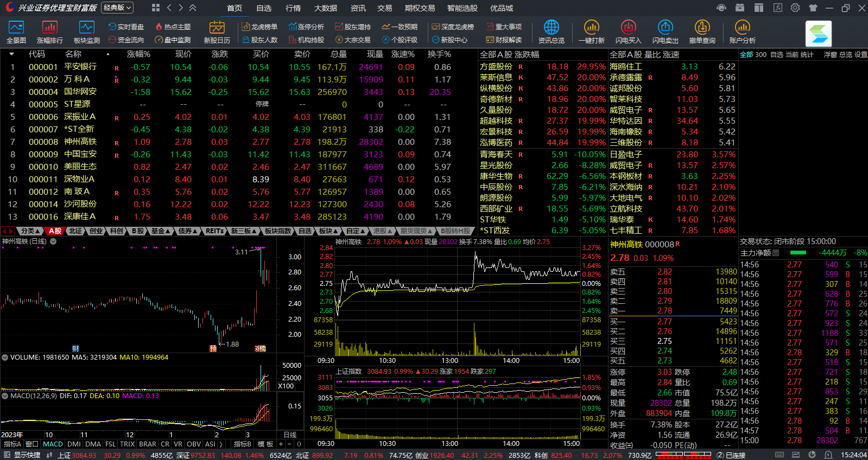Switch to the 行情 menu tab
The width and height of the screenshot is (868, 460).
[x=293, y=8]
